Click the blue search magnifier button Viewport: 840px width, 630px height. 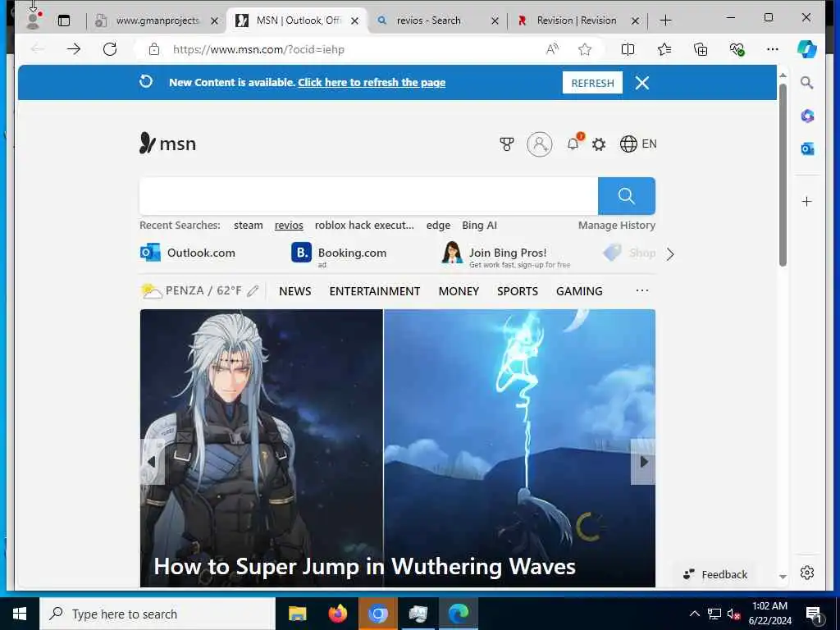click(x=626, y=196)
